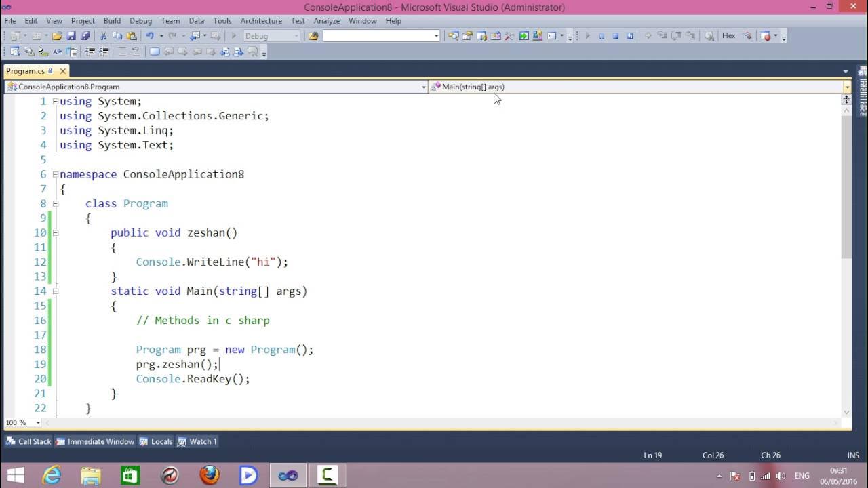Image resolution: width=868 pixels, height=488 pixels.
Task: Open Solution Explorer from the toolbar
Action: 453,36
